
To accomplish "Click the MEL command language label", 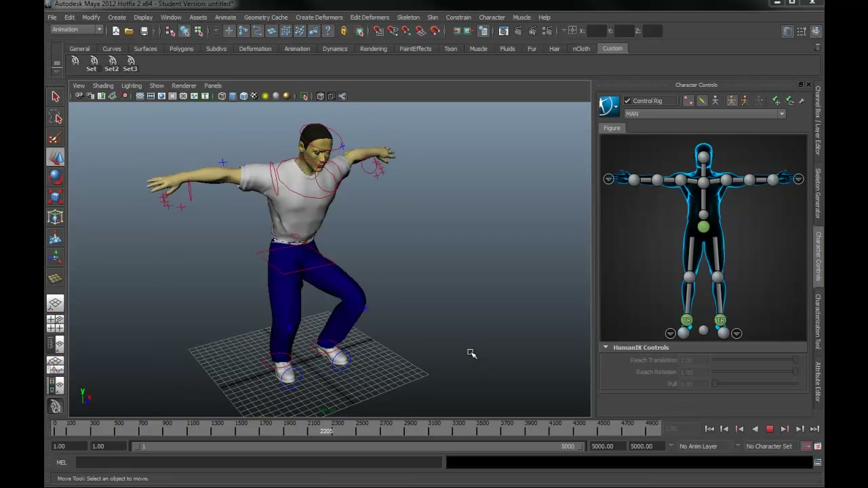I will (x=62, y=463).
